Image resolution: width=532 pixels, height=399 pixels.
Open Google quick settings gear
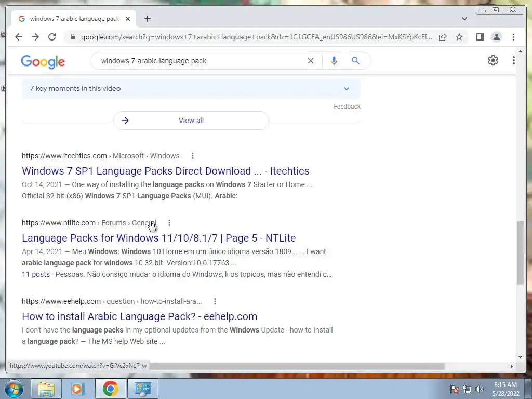coord(493,60)
